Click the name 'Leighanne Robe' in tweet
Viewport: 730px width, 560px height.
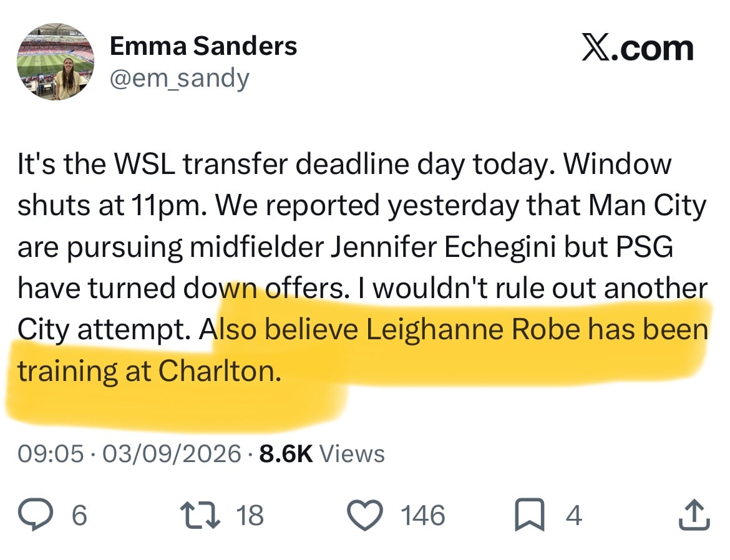(x=473, y=329)
